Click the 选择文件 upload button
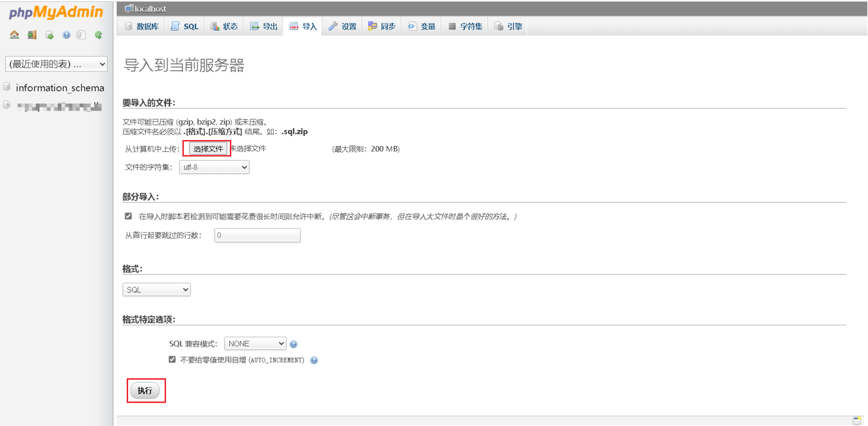 pyautogui.click(x=207, y=148)
